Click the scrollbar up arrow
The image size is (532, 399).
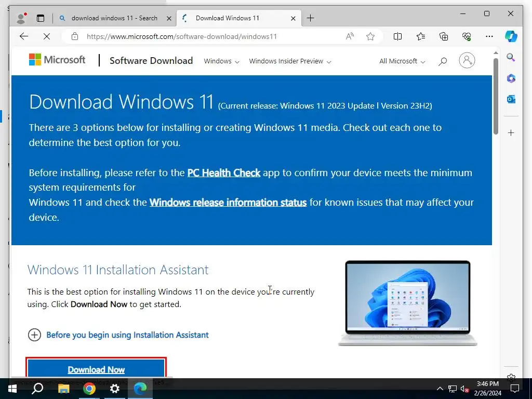click(x=496, y=53)
